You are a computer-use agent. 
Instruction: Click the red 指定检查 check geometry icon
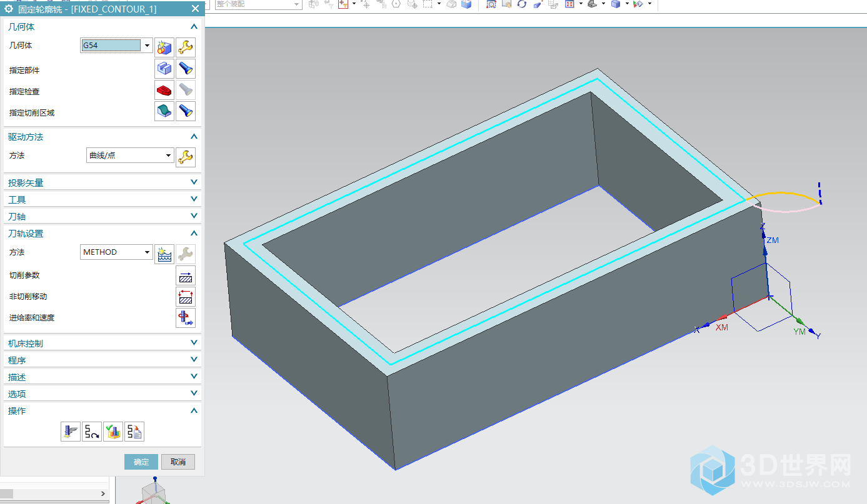pyautogui.click(x=164, y=90)
